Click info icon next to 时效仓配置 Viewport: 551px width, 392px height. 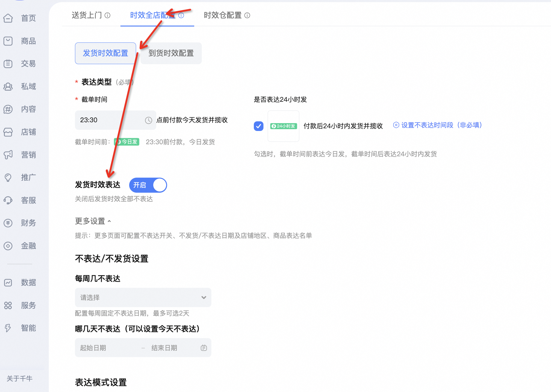click(247, 15)
